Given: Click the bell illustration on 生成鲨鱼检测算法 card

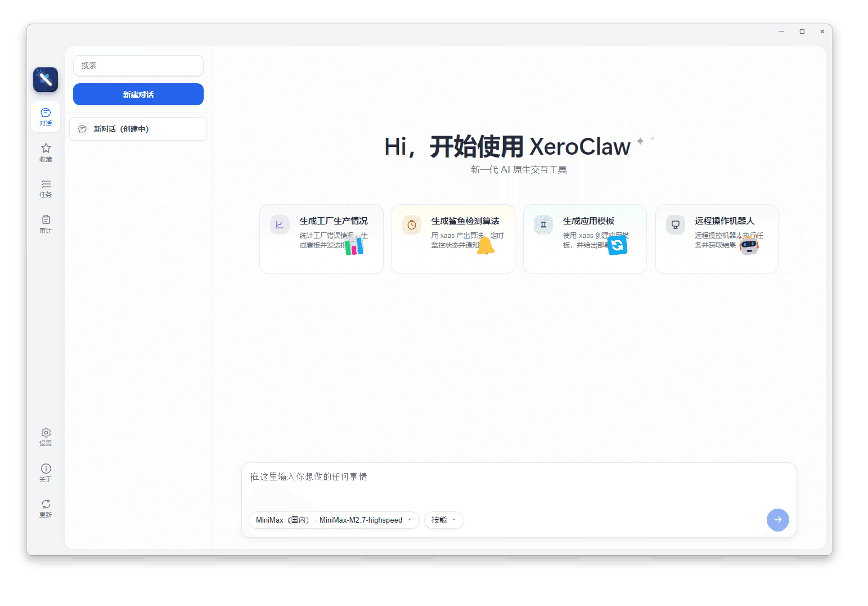Looking at the screenshot, I should [x=485, y=246].
